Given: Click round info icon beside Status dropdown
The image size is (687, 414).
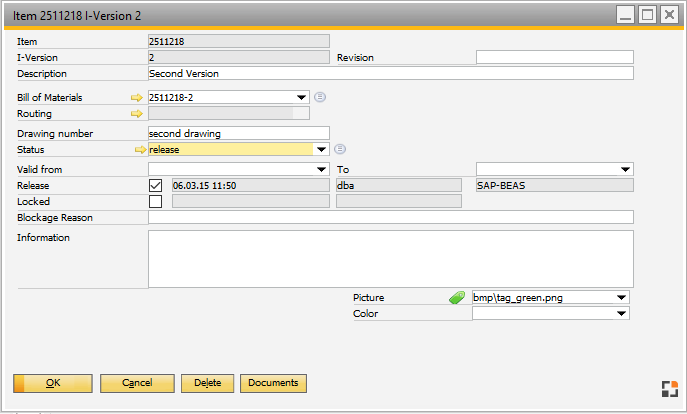Looking at the screenshot, I should click(340, 150).
